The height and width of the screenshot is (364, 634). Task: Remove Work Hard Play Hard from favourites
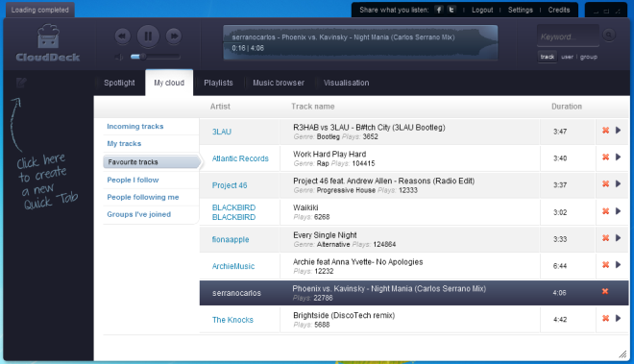coord(605,157)
